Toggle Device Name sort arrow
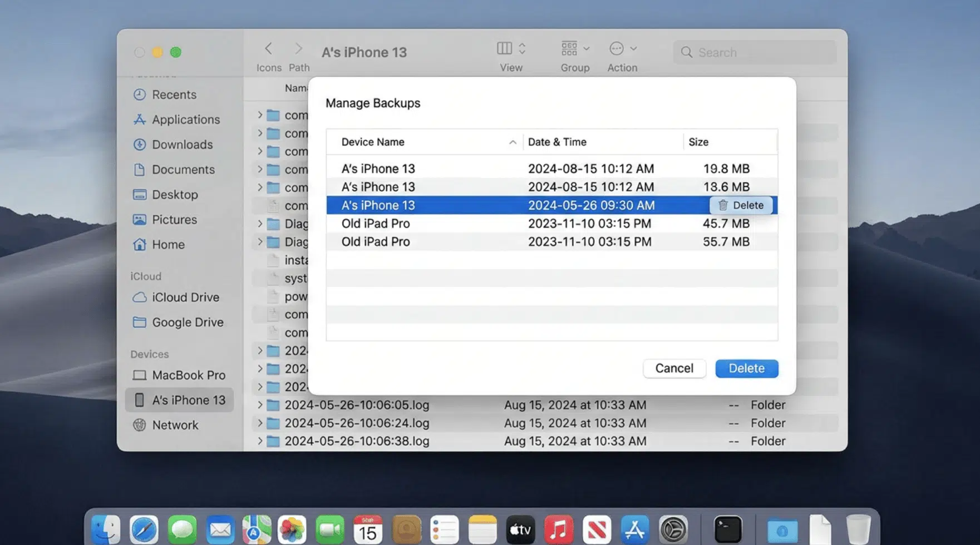 pyautogui.click(x=513, y=142)
